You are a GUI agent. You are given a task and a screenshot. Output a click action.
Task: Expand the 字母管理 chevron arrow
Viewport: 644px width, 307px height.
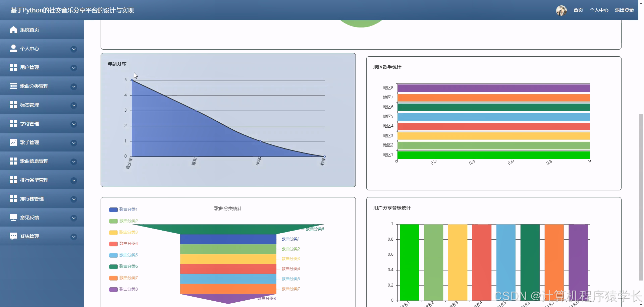74,124
